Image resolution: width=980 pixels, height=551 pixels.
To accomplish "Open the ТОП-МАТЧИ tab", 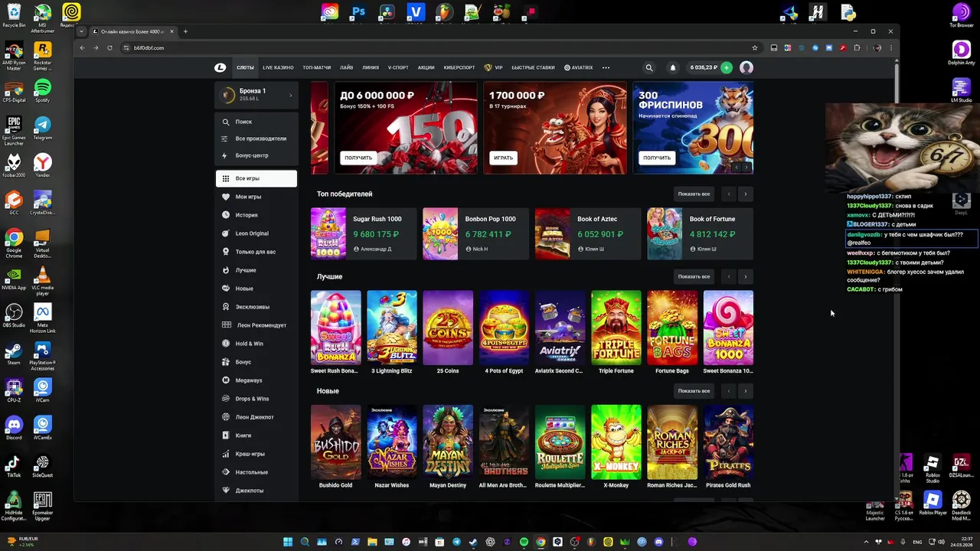I will coord(316,67).
